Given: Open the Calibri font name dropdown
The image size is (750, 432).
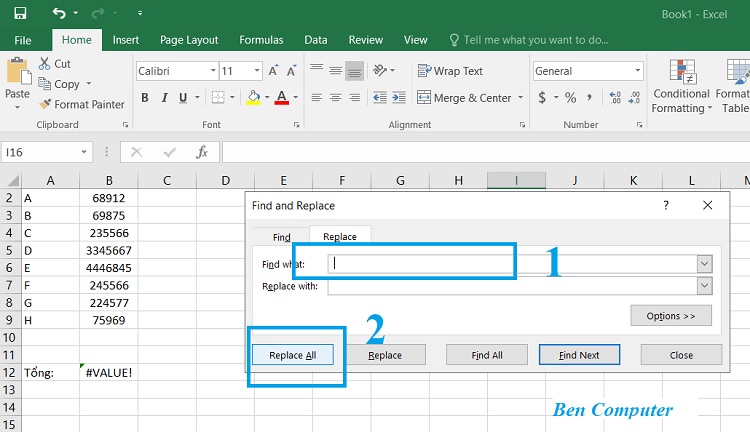Looking at the screenshot, I should (x=213, y=71).
